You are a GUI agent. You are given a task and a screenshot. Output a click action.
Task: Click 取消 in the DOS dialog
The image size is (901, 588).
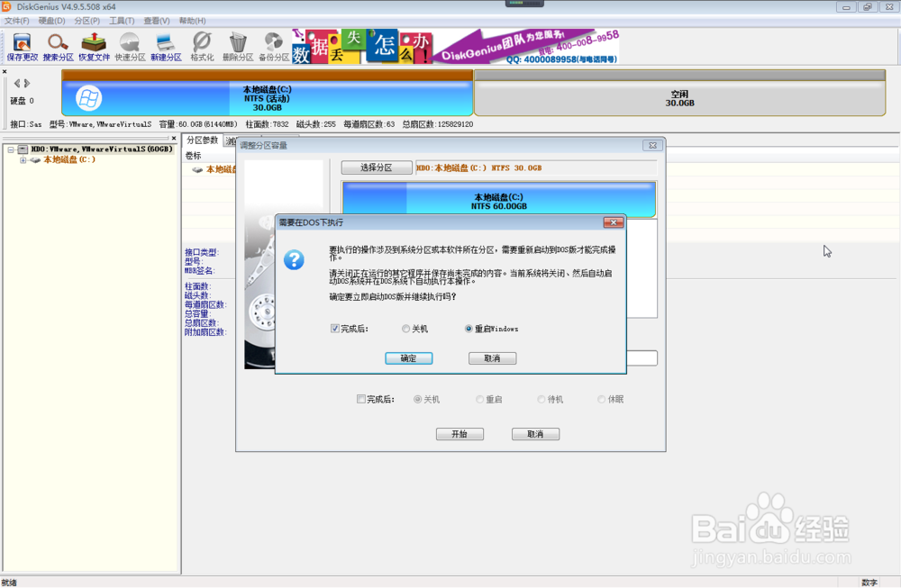[x=493, y=358]
